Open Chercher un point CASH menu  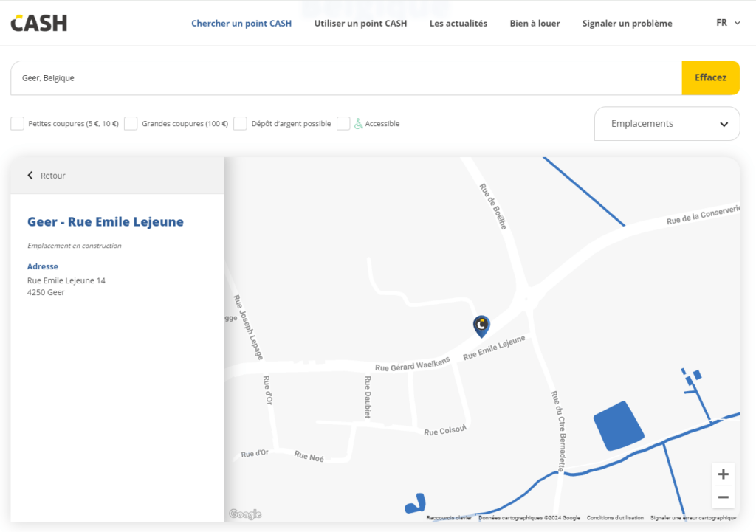[241, 24]
